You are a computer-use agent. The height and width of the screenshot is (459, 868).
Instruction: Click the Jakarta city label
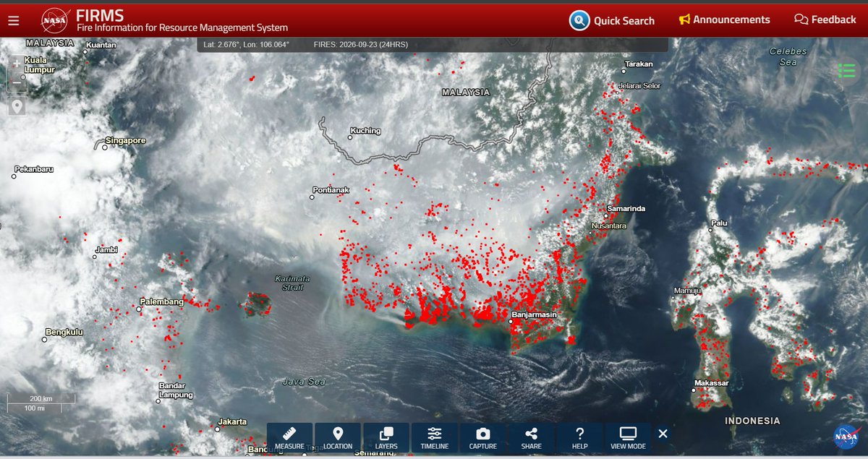[233, 421]
